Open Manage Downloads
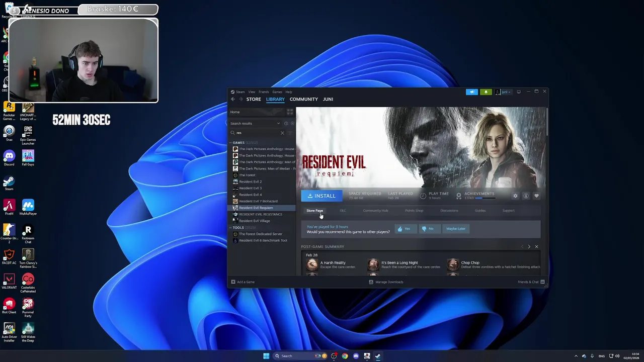This screenshot has width=644, height=362. (386, 282)
